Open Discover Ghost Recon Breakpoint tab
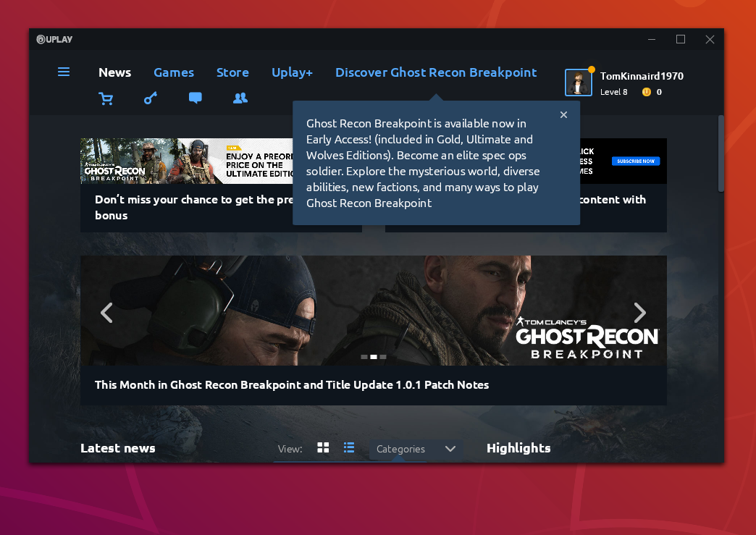This screenshot has width=756, height=535. (436, 72)
